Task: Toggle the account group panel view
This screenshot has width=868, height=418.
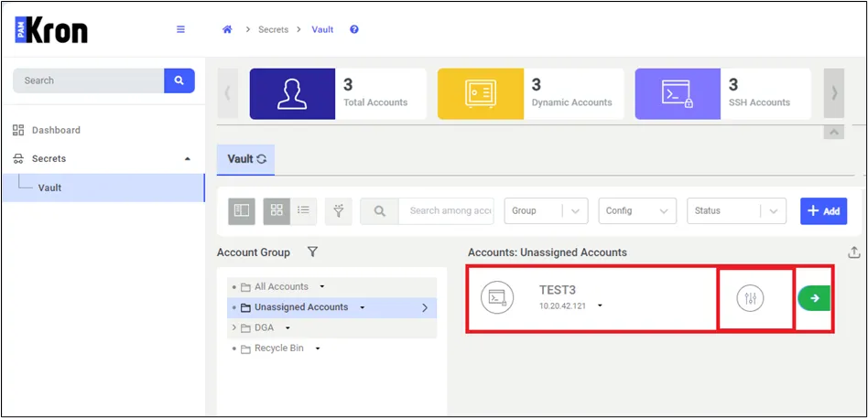Action: click(x=242, y=210)
